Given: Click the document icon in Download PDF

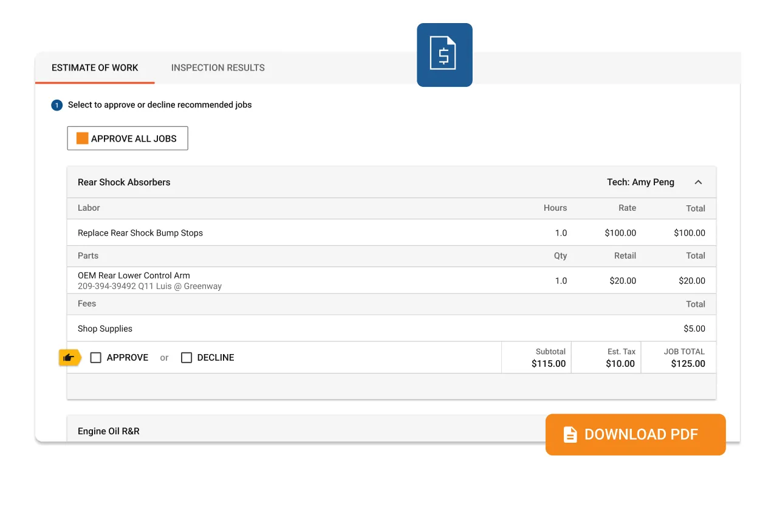Looking at the screenshot, I should click(570, 434).
